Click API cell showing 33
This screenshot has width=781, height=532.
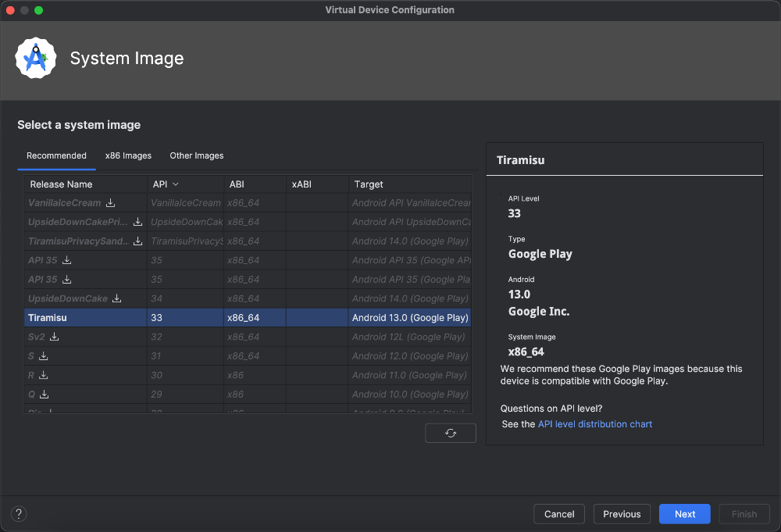(185, 317)
